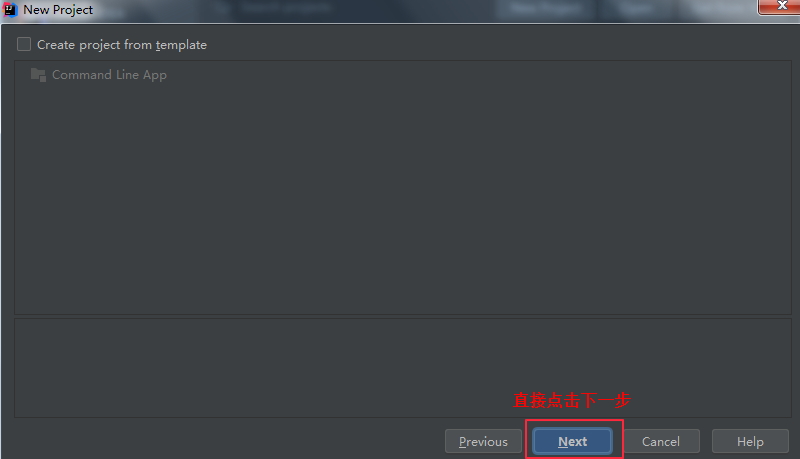Click the folder icon beside Command Line App
This screenshot has width=800, height=459.
coord(38,75)
